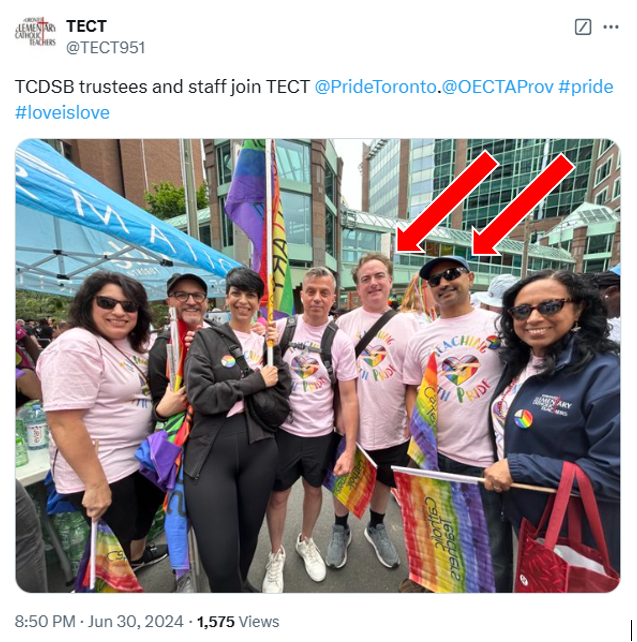This screenshot has height=642, width=637.
Task: Click the 8:50 PM Jun 30, 2024 timestamp
Action: [x=99, y=622]
